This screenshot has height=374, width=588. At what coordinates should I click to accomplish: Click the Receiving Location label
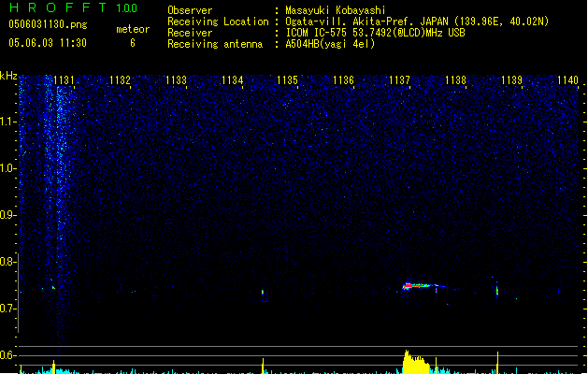tap(218, 22)
